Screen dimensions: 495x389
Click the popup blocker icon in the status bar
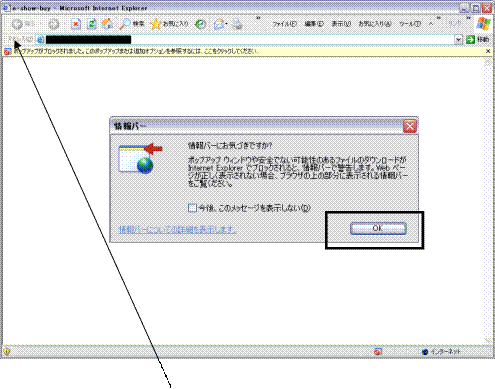377,351
